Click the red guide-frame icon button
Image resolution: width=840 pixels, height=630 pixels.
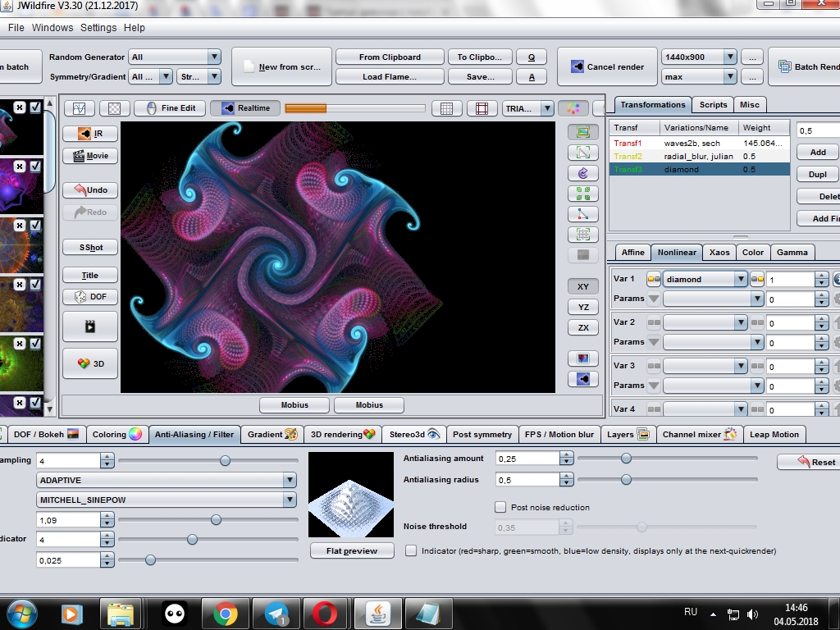[482, 108]
